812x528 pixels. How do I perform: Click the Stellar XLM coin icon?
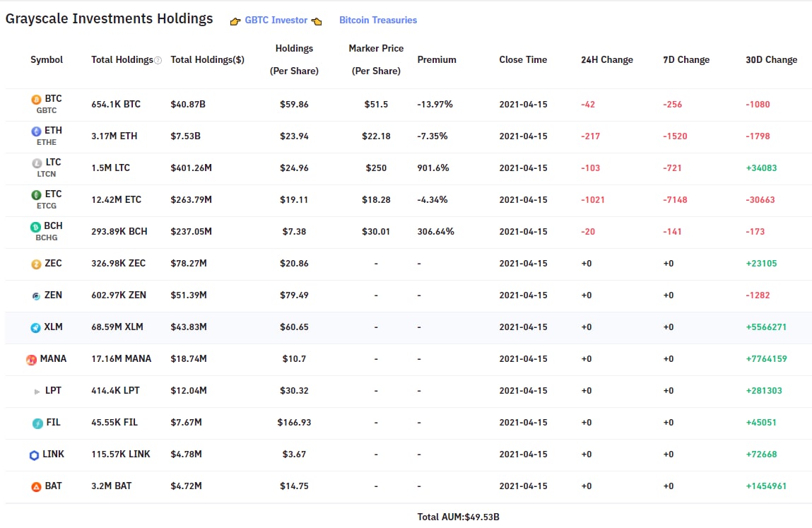pyautogui.click(x=36, y=327)
